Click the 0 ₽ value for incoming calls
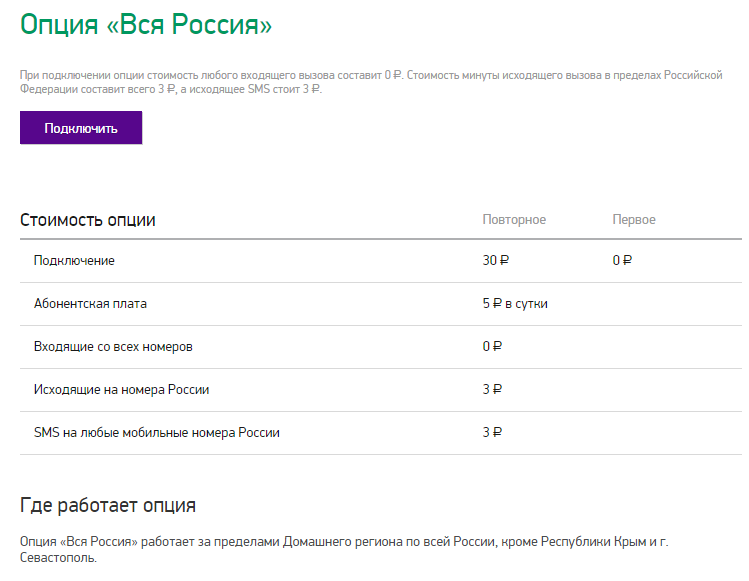 [x=492, y=346]
